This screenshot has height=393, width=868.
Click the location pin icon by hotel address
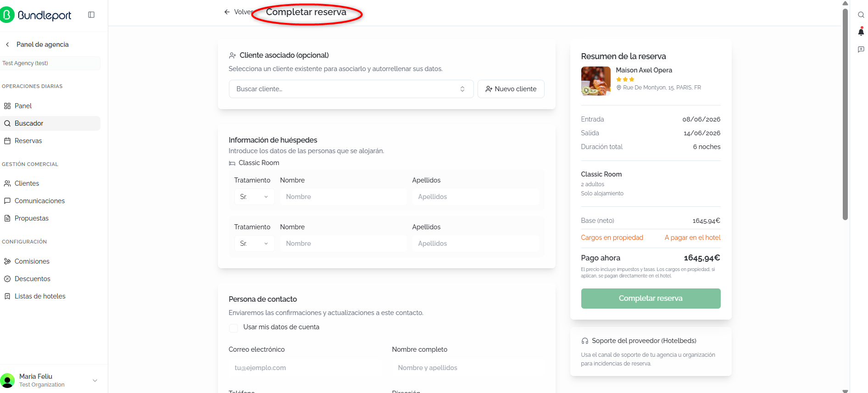(618, 88)
